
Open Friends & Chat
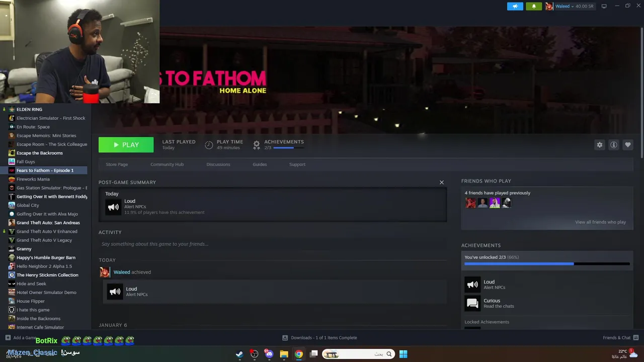(620, 338)
